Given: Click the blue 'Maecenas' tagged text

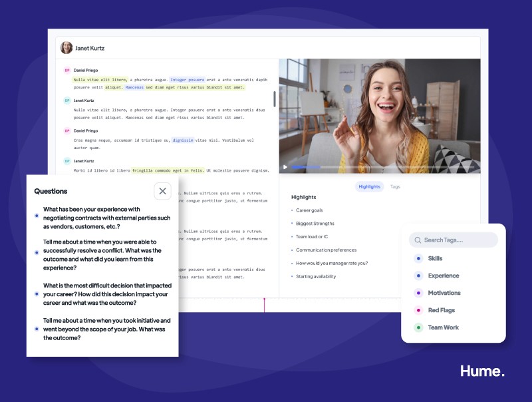Looking at the screenshot, I should 134,87.
